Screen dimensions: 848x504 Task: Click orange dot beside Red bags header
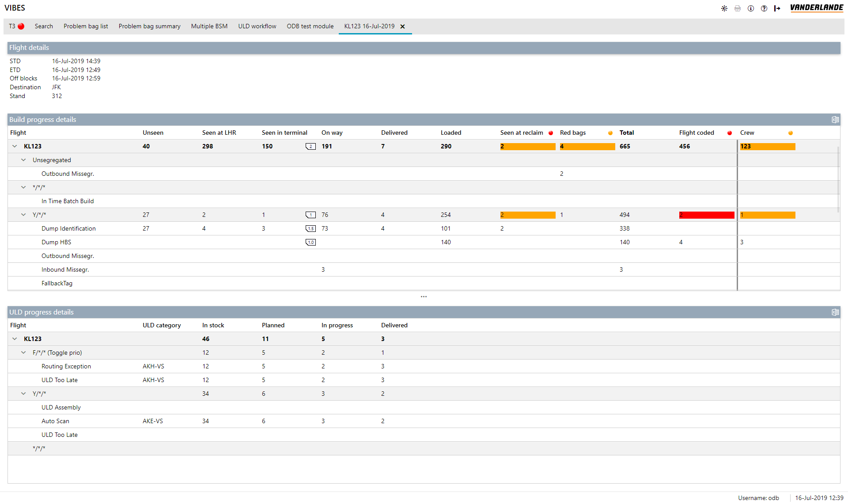(x=610, y=133)
